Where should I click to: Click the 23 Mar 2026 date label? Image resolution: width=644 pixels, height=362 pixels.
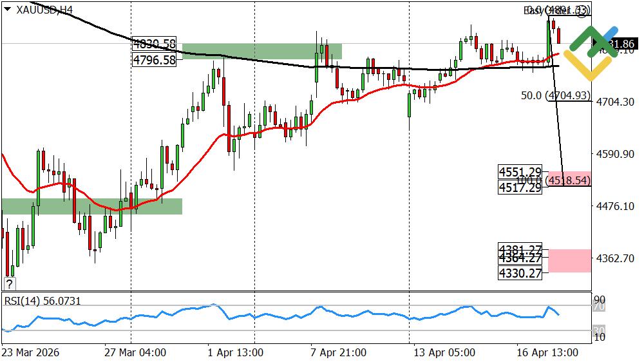[x=30, y=353]
